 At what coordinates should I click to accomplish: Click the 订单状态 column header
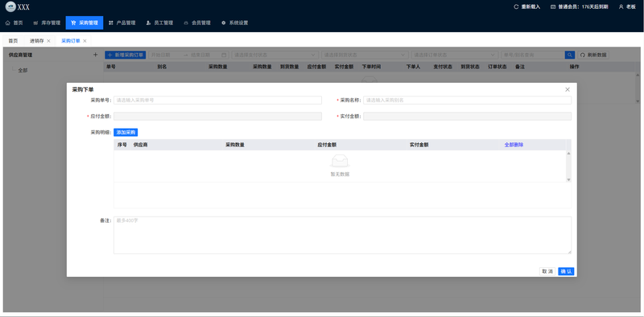(x=497, y=67)
